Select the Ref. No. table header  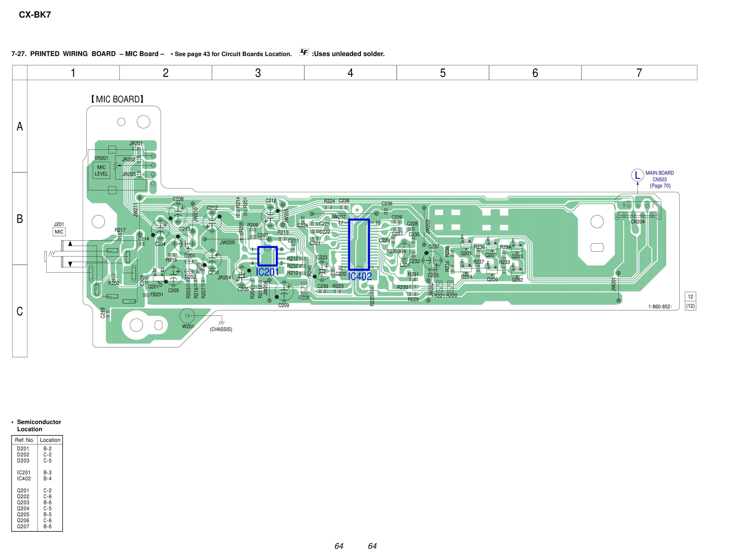(25, 440)
